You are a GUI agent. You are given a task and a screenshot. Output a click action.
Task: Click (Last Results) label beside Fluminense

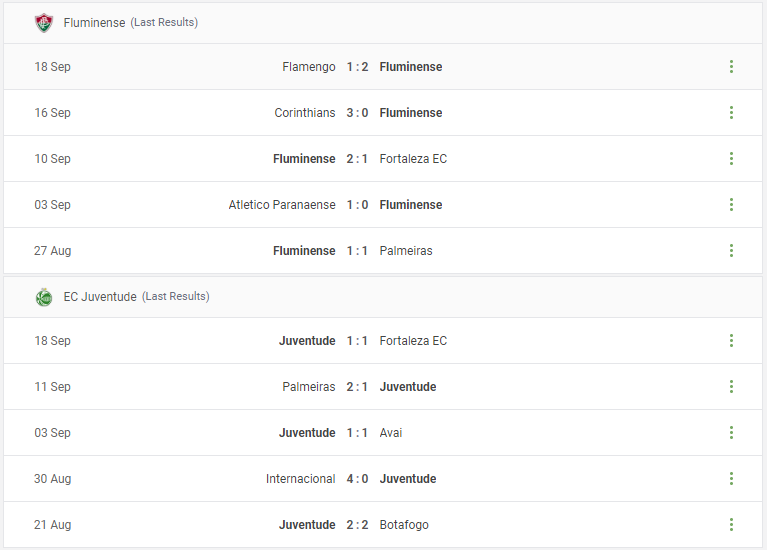point(164,23)
